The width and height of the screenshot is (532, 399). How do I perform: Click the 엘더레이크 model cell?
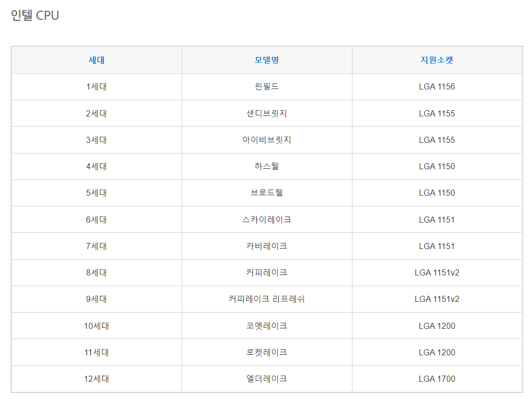coord(267,379)
